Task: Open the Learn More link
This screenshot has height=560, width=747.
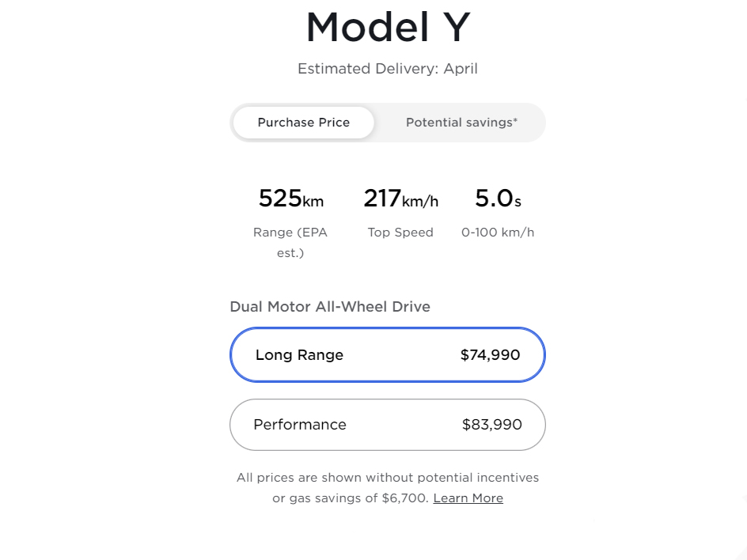Action: pyautogui.click(x=468, y=498)
